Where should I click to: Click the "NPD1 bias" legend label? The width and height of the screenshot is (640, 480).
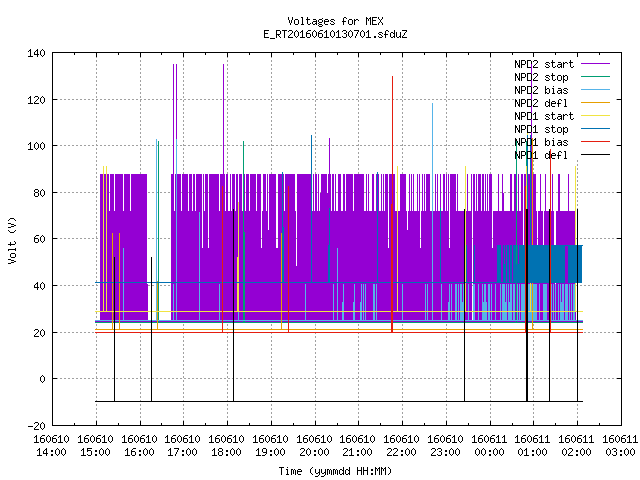coord(541,142)
